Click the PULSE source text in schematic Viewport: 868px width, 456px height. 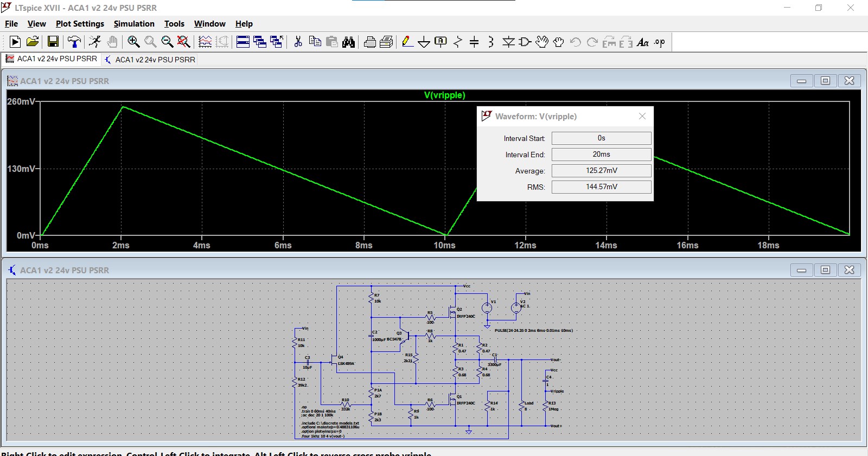[x=534, y=330]
